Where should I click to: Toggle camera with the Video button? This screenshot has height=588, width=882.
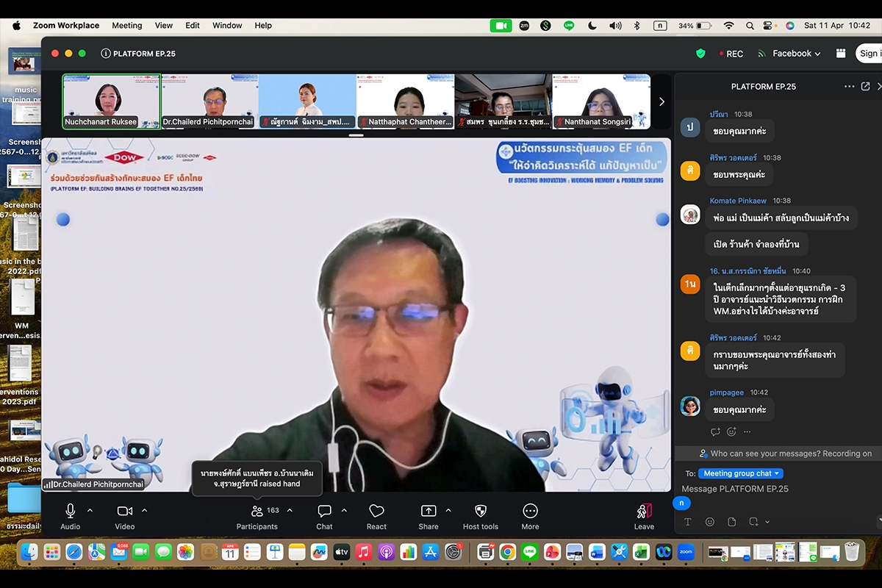125,512
